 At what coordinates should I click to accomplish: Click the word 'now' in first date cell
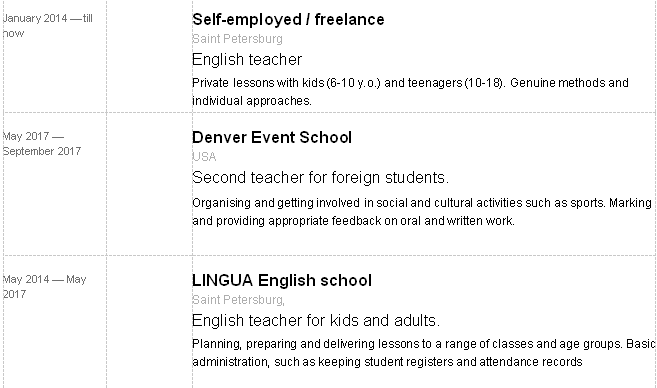[x=13, y=34]
